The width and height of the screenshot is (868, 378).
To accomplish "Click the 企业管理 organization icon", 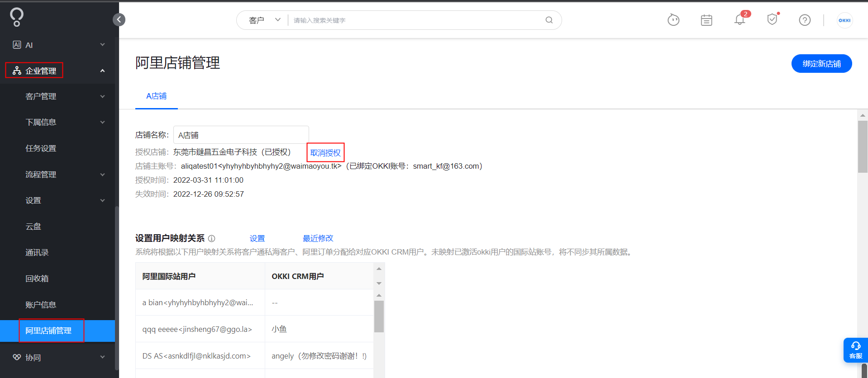I will coord(17,71).
